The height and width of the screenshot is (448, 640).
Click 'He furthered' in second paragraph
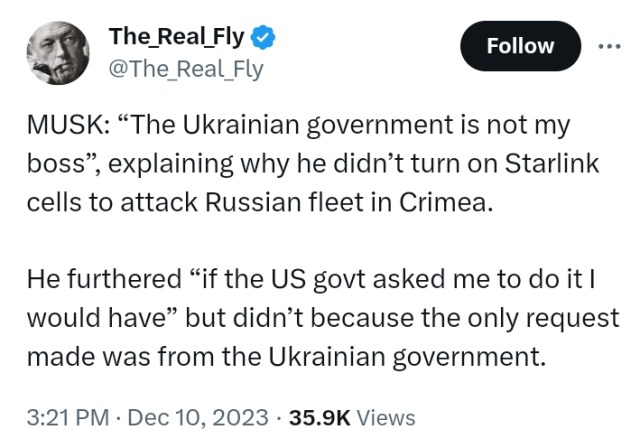[x=104, y=279]
